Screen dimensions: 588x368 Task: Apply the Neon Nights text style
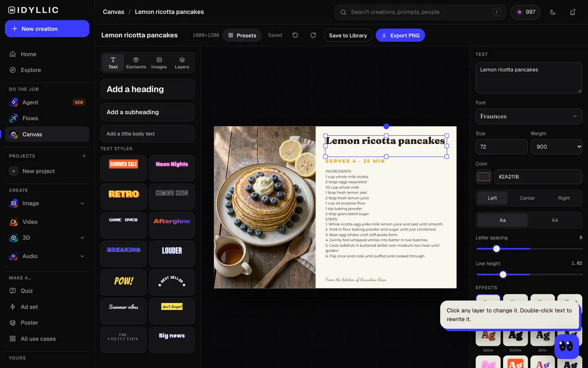[x=172, y=168]
